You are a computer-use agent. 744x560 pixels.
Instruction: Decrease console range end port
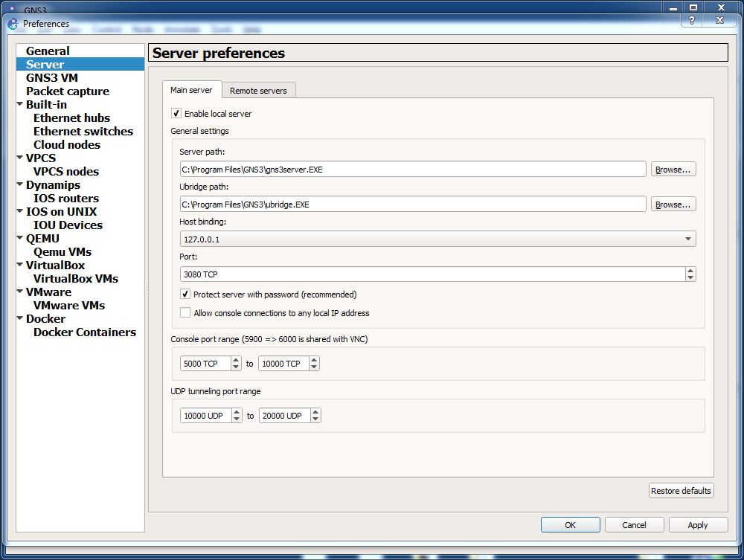pyautogui.click(x=314, y=367)
